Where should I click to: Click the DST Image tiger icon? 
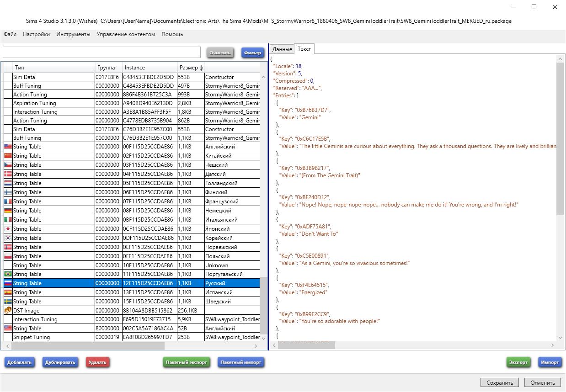(8, 310)
